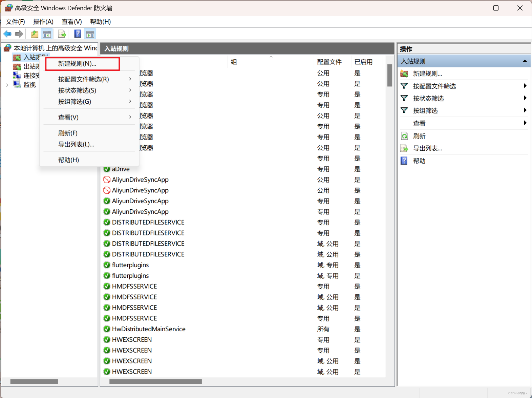Click 所有 profile cell of HwDistributedMainService
532x398 pixels.
(x=323, y=329)
